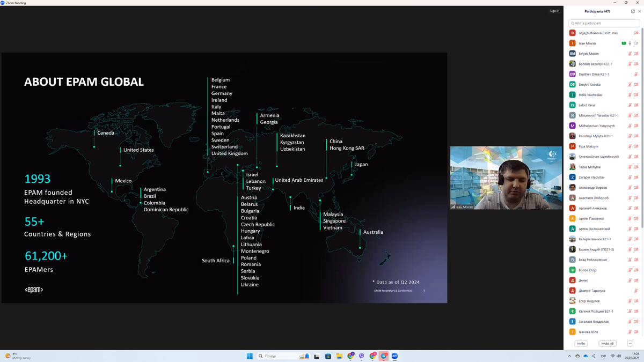This screenshot has height=362, width=644.
Task: Click Taisia Mohylna's muted mic icon
Action: (630, 167)
